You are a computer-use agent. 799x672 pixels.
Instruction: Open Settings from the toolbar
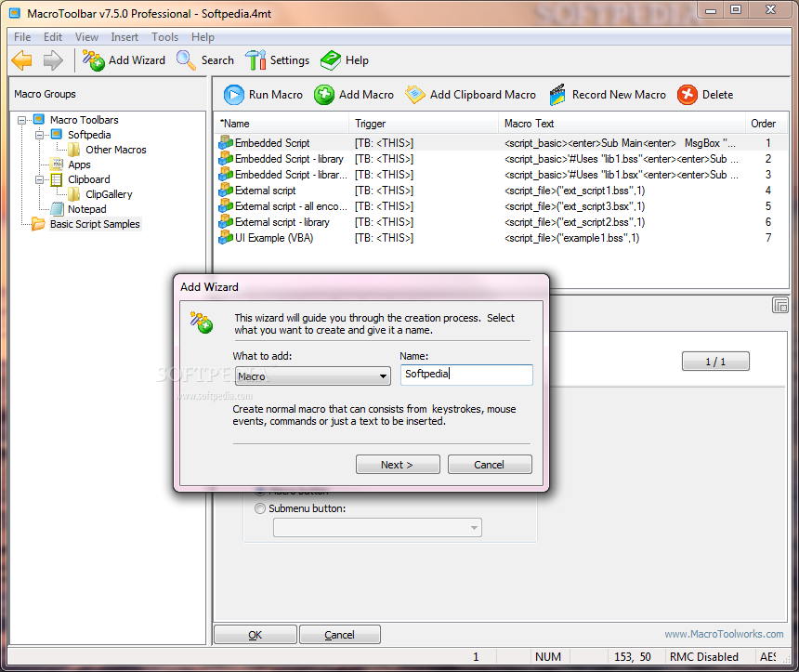click(x=277, y=60)
